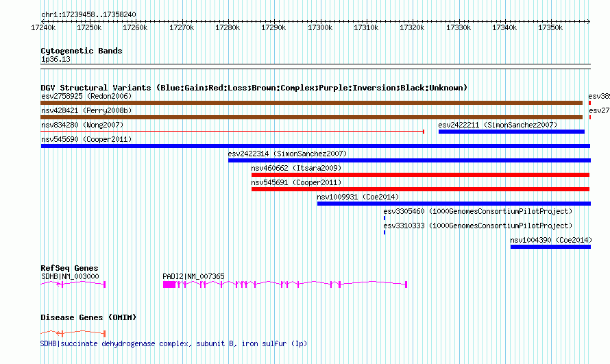Viewport: 610px width, 364px height.
Task: Click the brown esv2758925 (Redon2006) variant bar
Action: pos(311,103)
